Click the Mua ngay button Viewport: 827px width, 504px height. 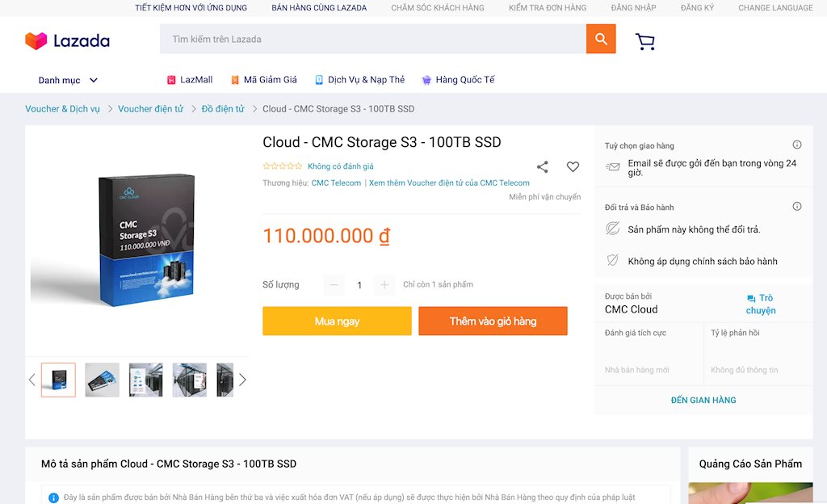[337, 321]
